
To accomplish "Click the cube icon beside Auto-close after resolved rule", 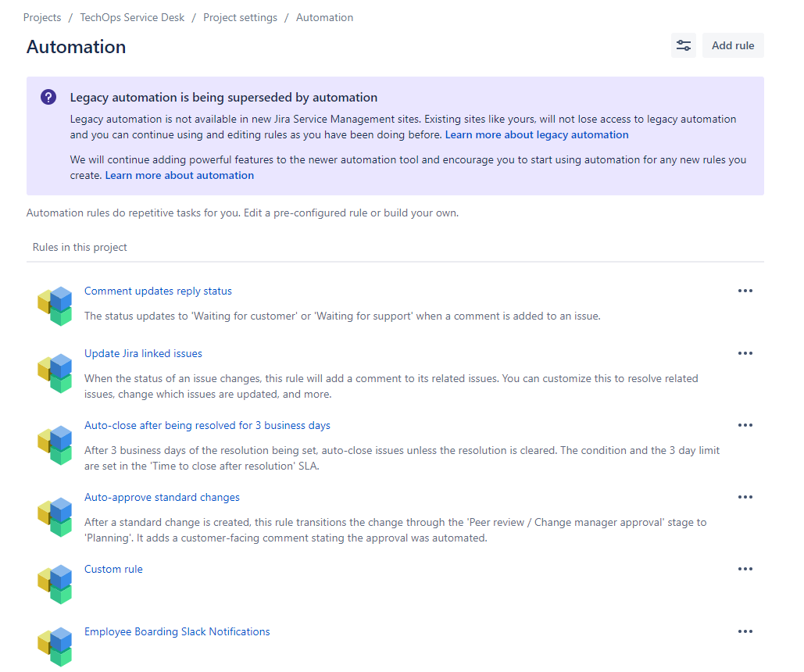I will coord(55,445).
